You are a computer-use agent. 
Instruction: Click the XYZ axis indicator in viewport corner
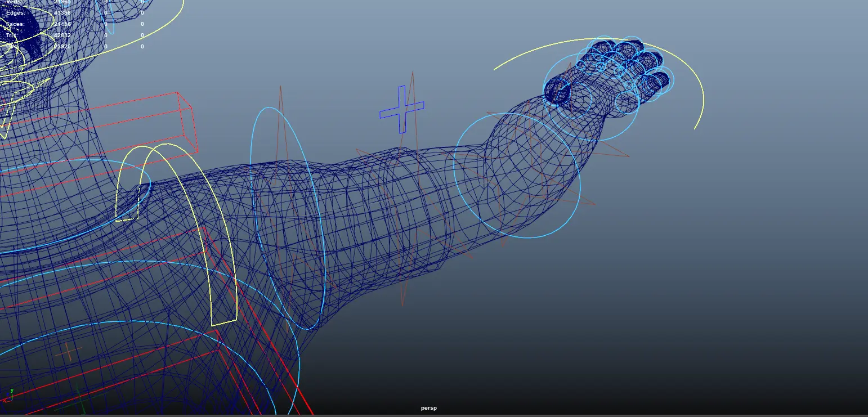tap(10, 396)
